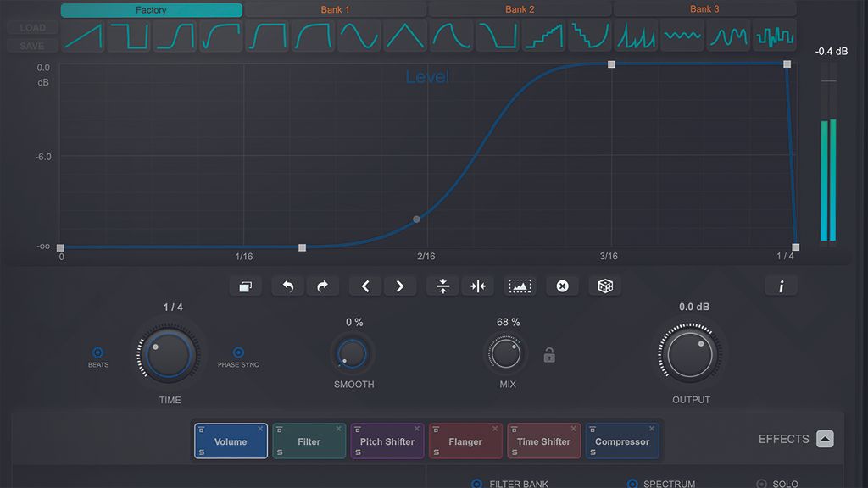The image size is (868, 488).
Task: Redo the curve edit
Action: pos(322,286)
